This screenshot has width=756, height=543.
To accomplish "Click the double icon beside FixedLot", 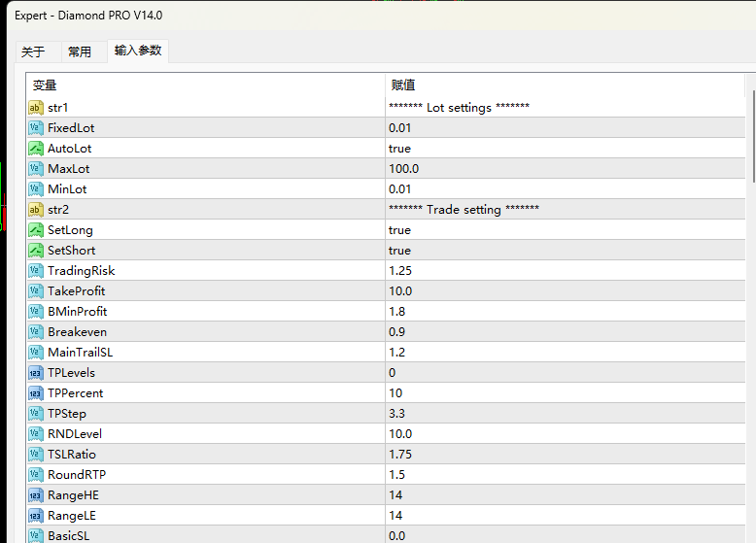I will (x=36, y=128).
